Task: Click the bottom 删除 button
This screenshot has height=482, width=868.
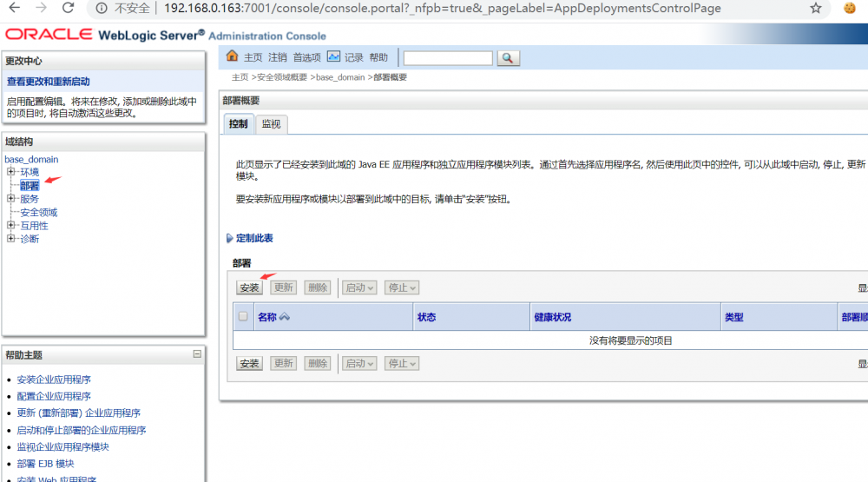Action: (x=317, y=363)
